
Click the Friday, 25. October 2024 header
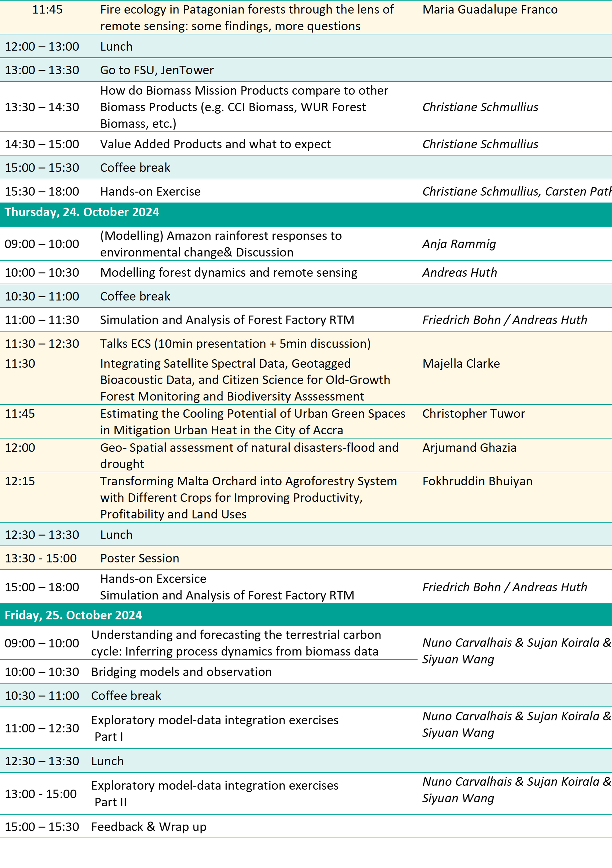pyautogui.click(x=73, y=615)
